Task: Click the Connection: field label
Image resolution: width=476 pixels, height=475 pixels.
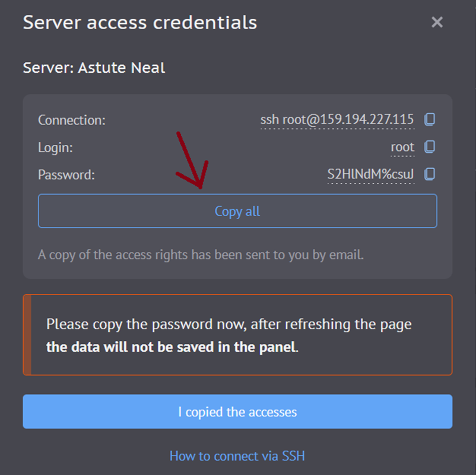Action: [71, 120]
